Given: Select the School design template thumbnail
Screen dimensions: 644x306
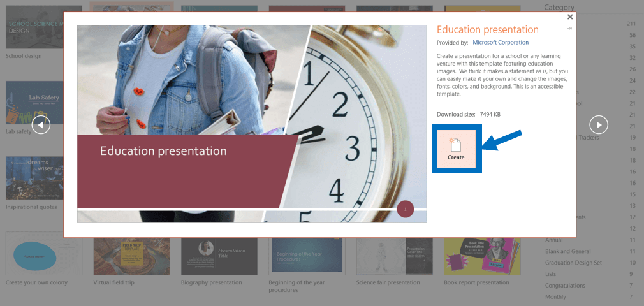Looking at the screenshot, I should 34,27.
